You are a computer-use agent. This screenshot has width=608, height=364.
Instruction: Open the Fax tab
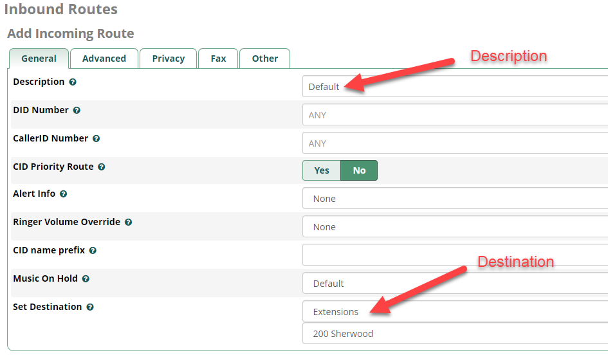pyautogui.click(x=218, y=59)
